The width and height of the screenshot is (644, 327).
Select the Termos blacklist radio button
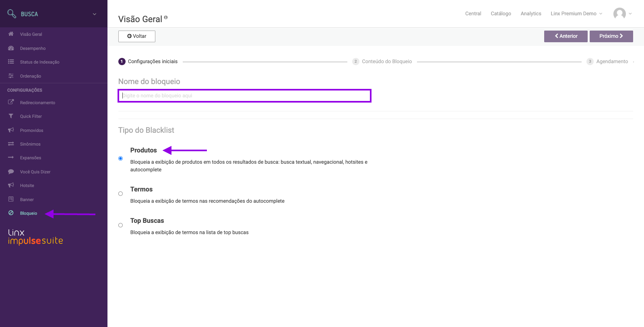click(120, 194)
